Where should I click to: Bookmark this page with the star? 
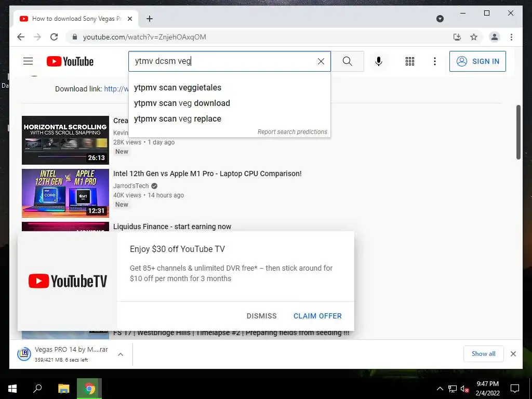(x=474, y=37)
